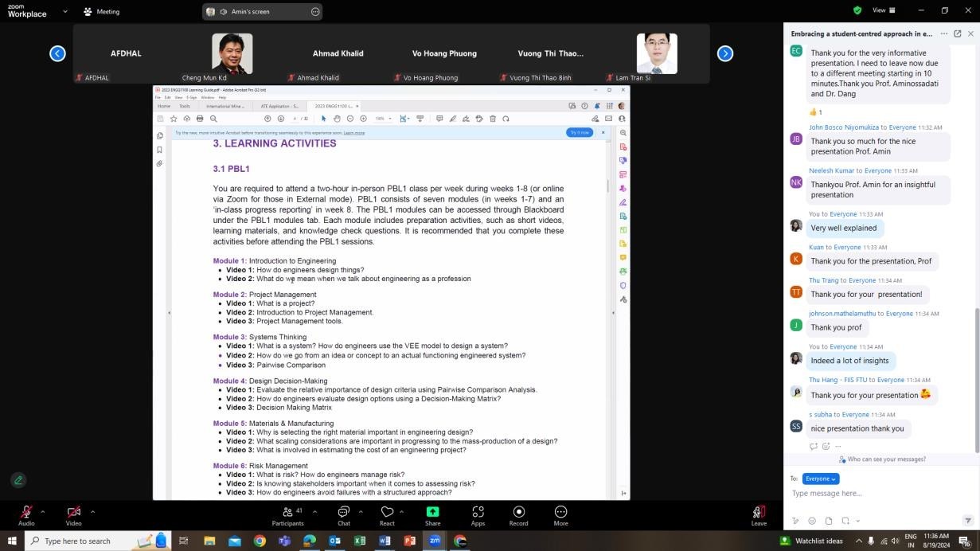Click the Windows Start button
Screen dimensions: 980x551
click(x=12, y=541)
